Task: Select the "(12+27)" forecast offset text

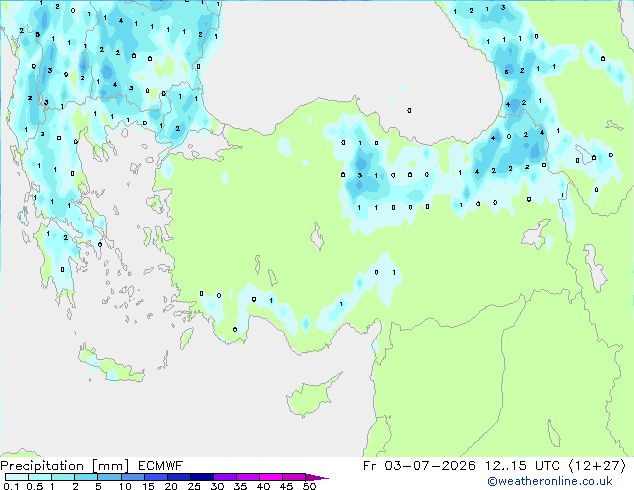Action: point(597,466)
